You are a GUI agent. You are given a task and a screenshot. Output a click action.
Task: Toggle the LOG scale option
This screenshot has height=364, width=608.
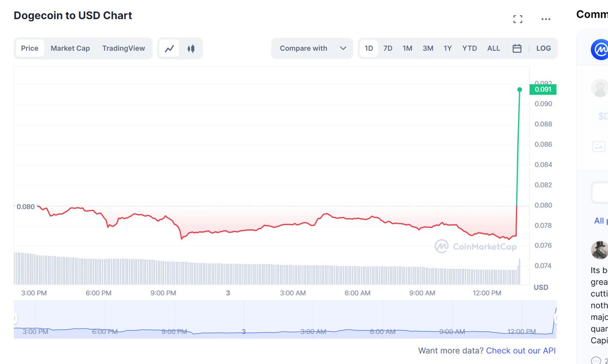(544, 49)
